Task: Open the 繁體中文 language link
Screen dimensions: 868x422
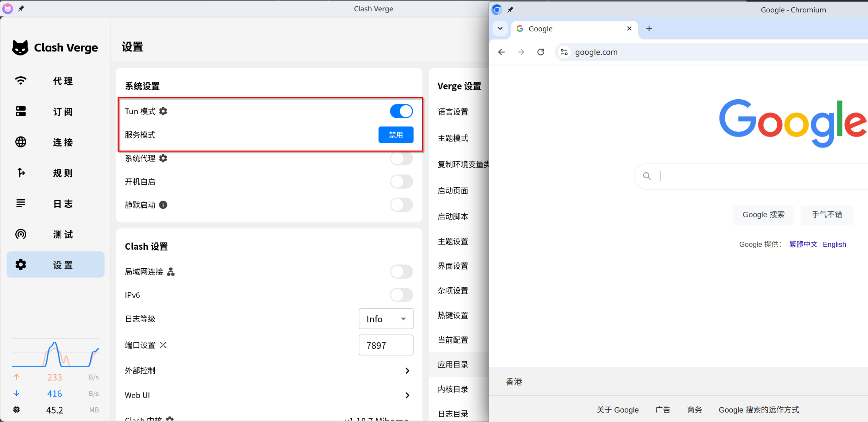Action: pyautogui.click(x=803, y=244)
